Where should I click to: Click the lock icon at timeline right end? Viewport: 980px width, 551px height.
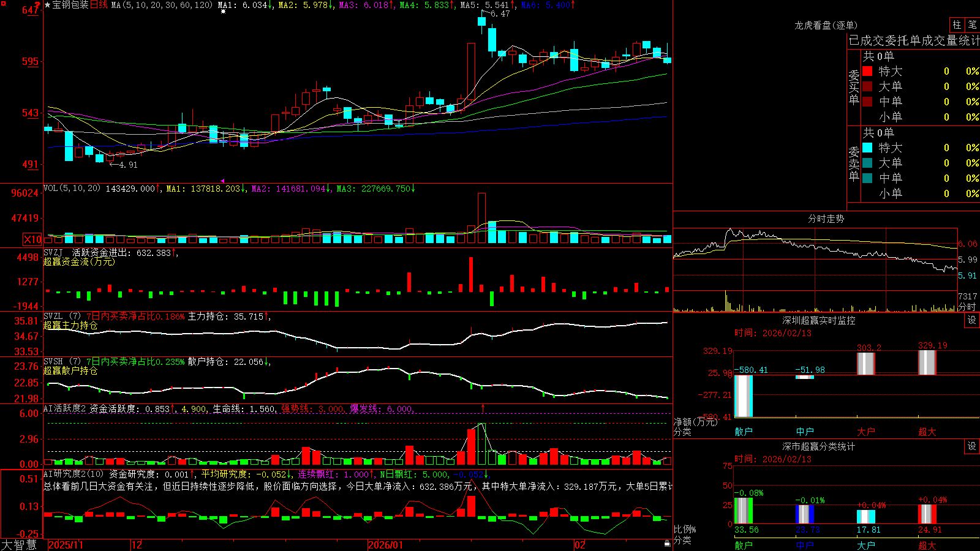(667, 544)
